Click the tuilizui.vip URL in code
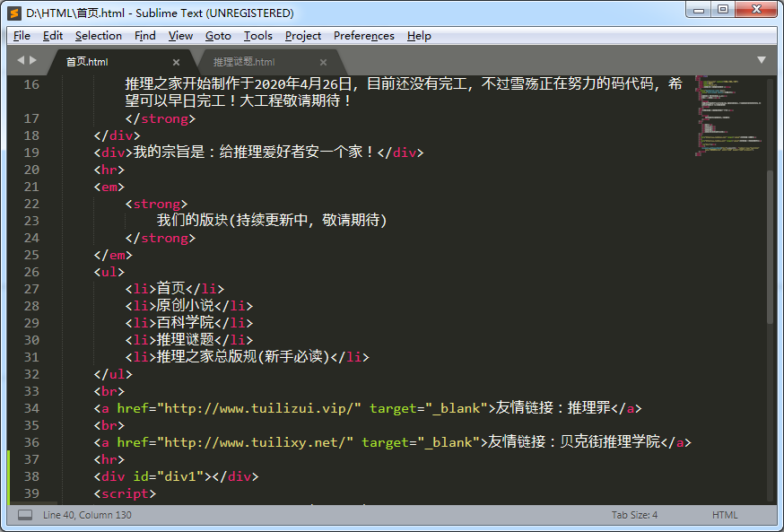The image size is (784, 532). point(259,408)
